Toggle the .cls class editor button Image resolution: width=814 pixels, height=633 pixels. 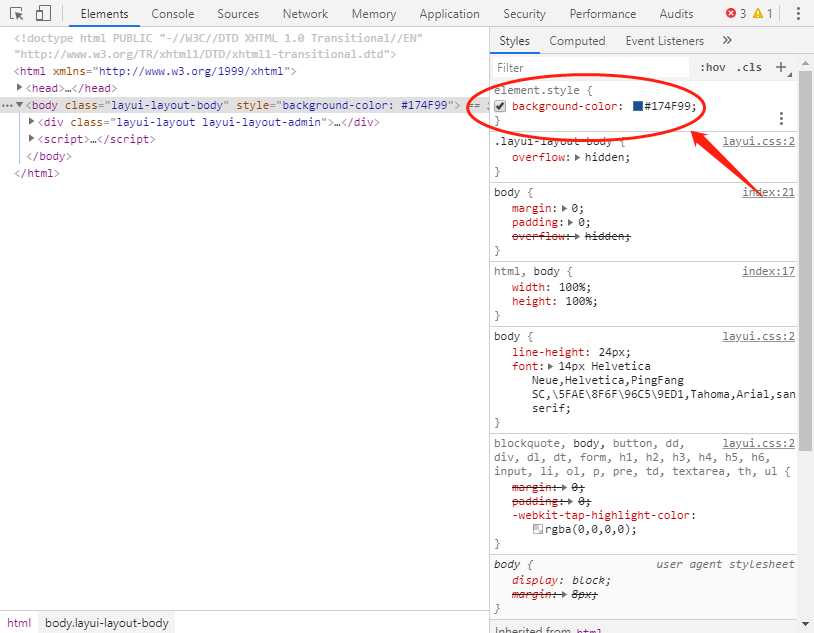(x=749, y=67)
